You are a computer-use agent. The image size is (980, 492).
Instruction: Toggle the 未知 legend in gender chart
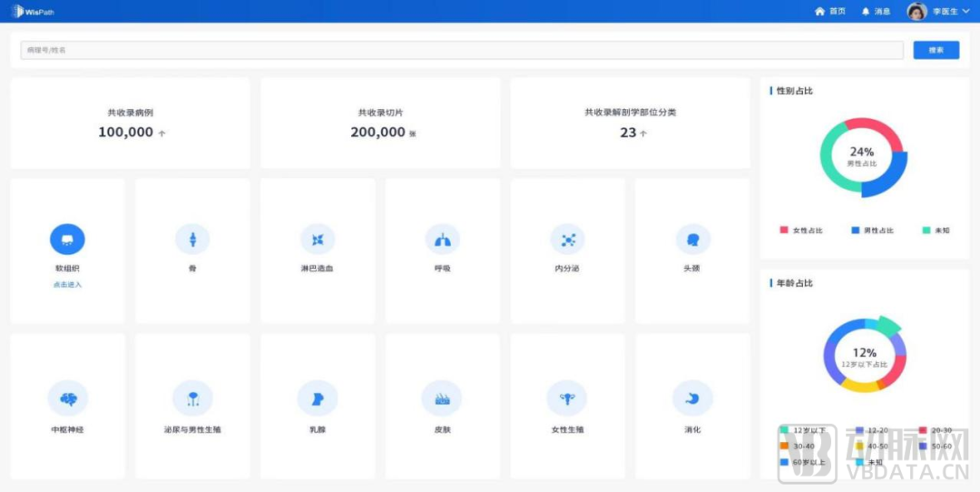[x=936, y=231]
